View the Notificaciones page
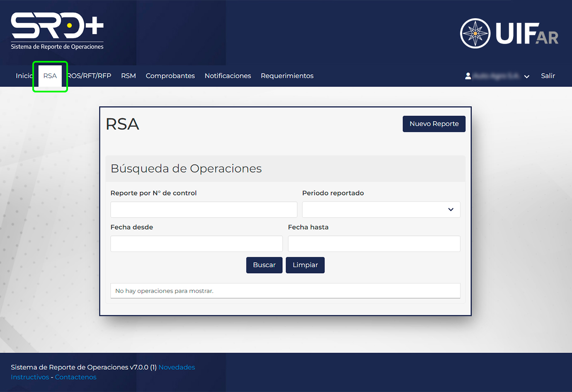572x392 pixels. 228,76
